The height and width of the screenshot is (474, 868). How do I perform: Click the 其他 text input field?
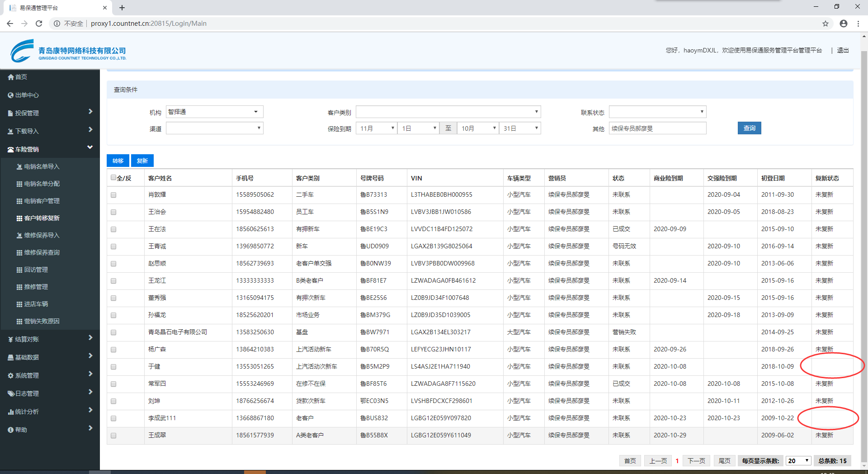tap(657, 128)
